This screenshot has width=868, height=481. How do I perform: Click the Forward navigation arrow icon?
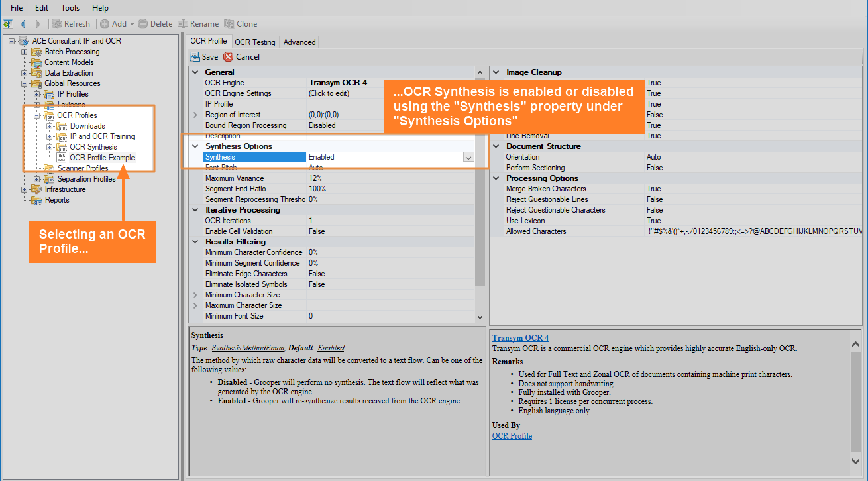(38, 24)
